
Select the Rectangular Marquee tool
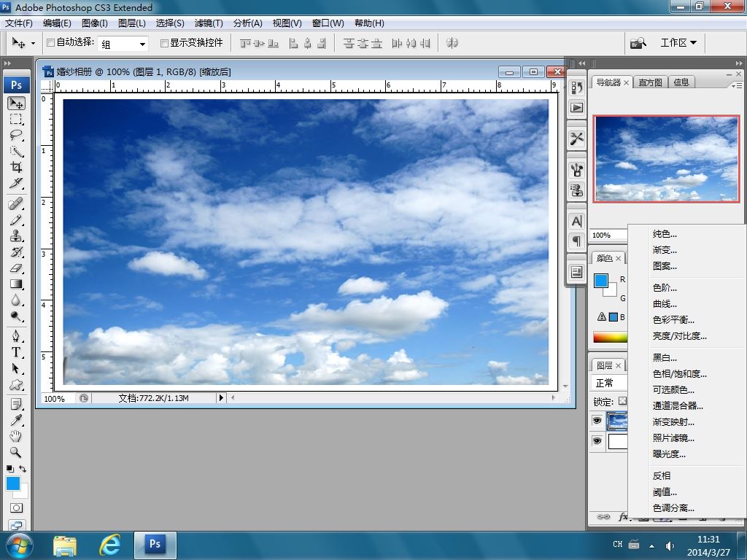(16, 119)
